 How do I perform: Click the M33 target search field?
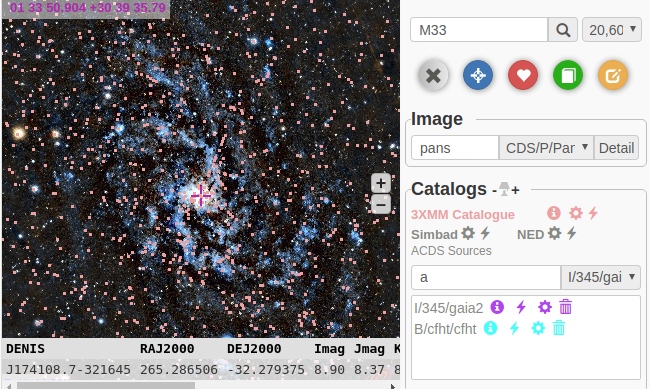[x=479, y=30]
